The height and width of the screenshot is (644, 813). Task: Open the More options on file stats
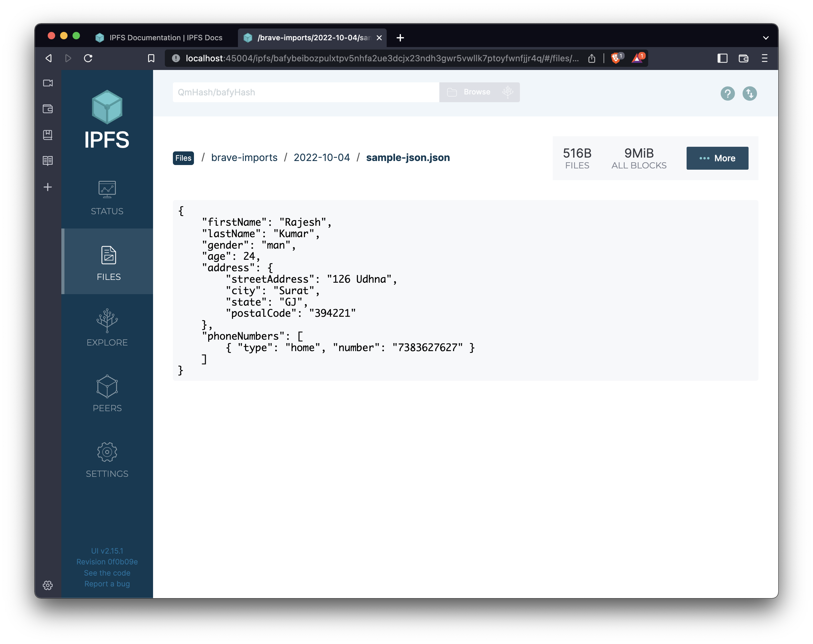[x=717, y=158]
